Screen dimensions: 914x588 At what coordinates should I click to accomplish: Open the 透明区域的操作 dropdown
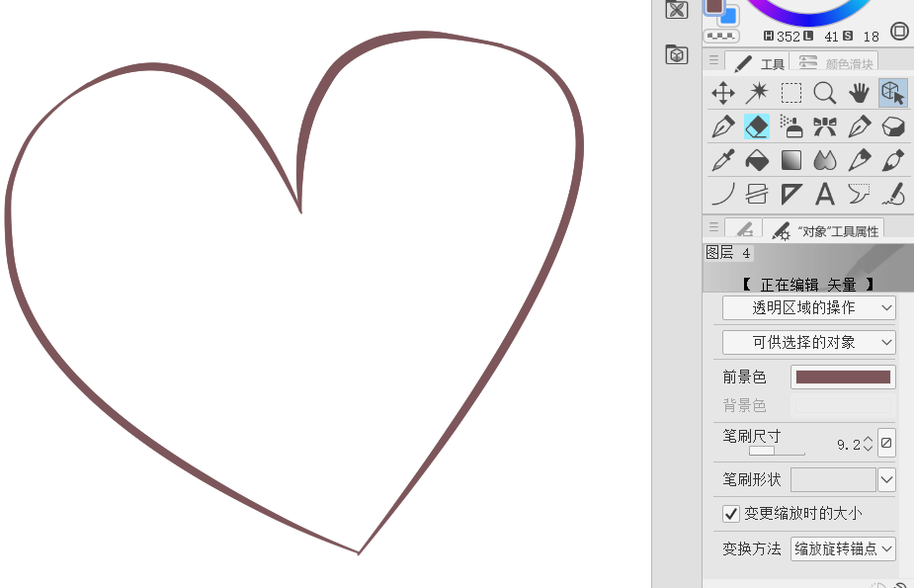[x=808, y=307]
